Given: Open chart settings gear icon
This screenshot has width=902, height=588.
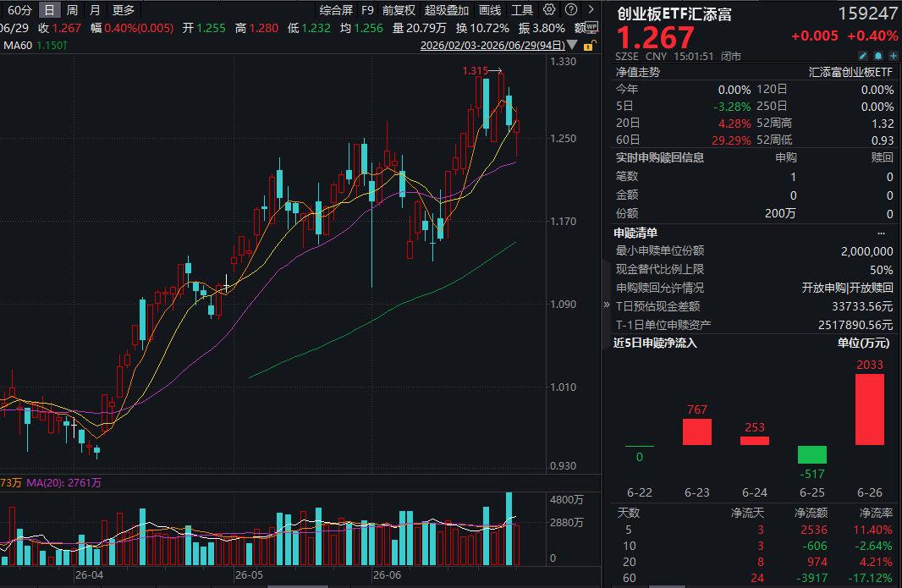Looking at the screenshot, I should click(x=549, y=10).
